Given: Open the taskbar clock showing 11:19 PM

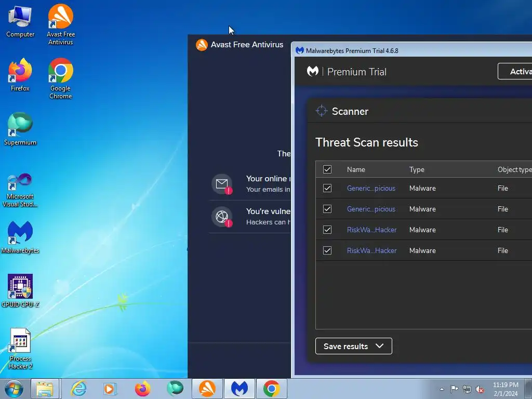Looking at the screenshot, I should pyautogui.click(x=506, y=389).
